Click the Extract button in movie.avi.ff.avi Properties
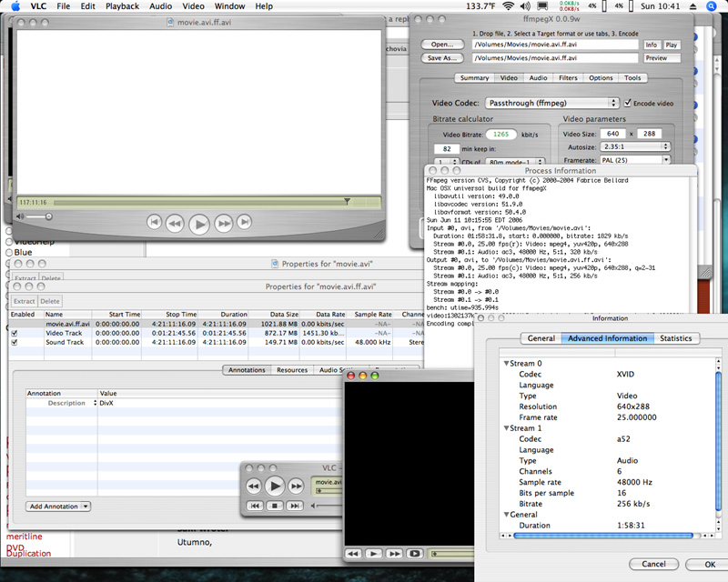728x582 pixels. 25,301
